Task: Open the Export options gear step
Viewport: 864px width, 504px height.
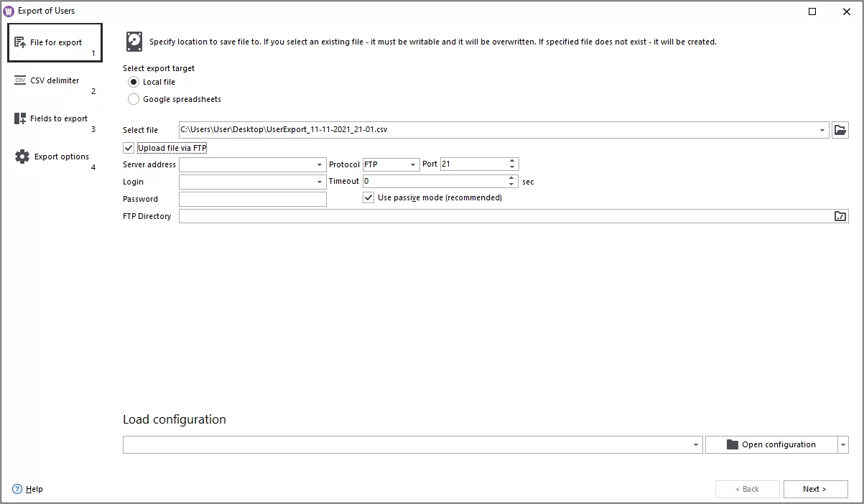Action: pyautogui.click(x=21, y=156)
